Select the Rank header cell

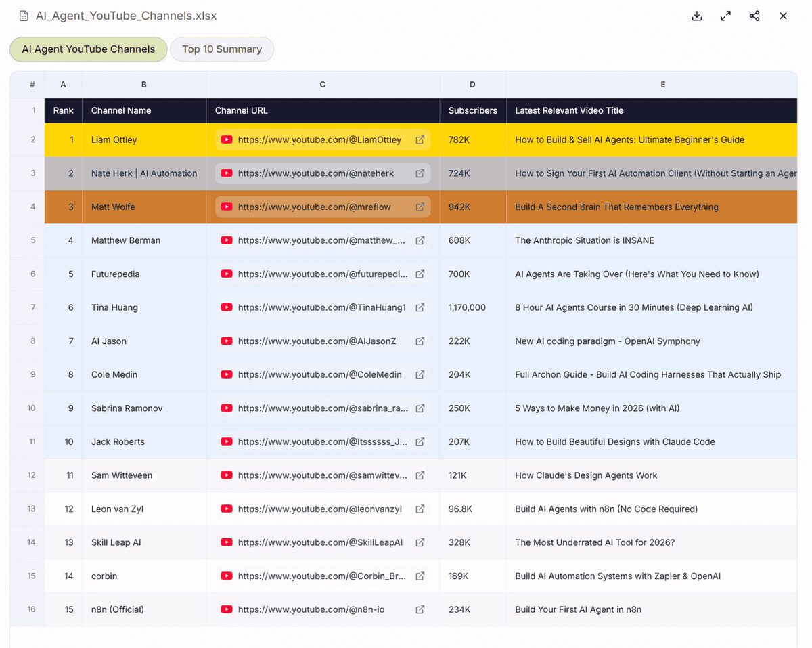[64, 110]
